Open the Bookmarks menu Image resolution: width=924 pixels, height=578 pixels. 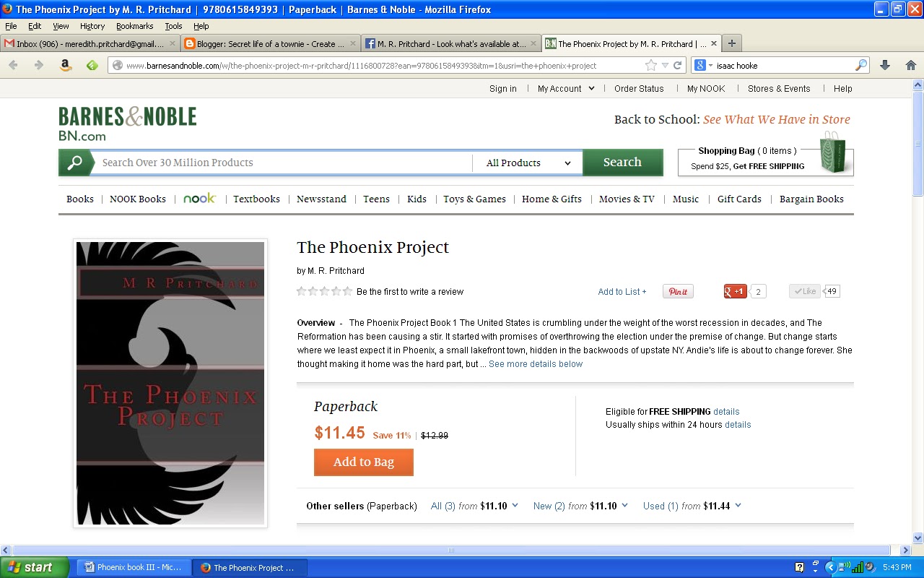click(134, 26)
